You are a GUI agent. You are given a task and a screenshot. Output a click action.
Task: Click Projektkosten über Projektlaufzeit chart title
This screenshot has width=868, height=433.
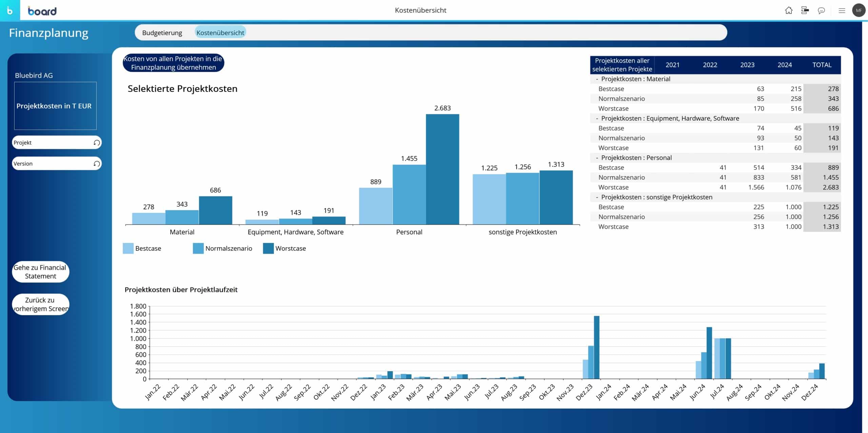[181, 290]
